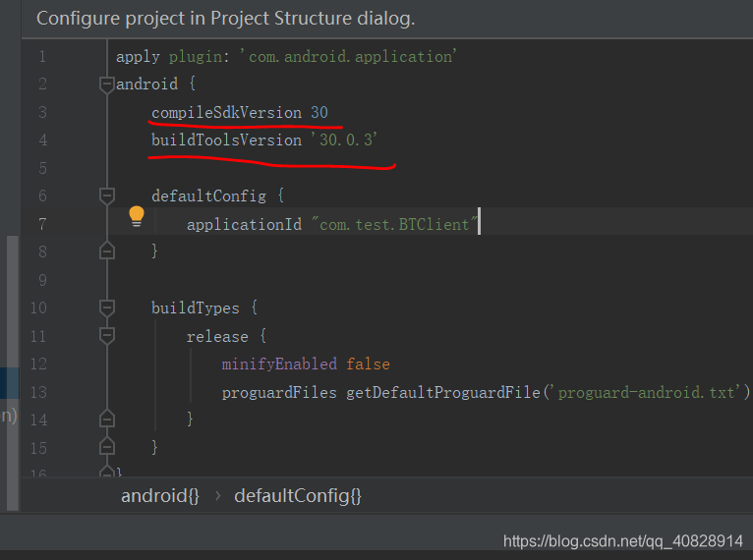Screen dimensions: 753x560
Task: Fold buildTypes closing brace marker on line 15
Action: click(106, 447)
